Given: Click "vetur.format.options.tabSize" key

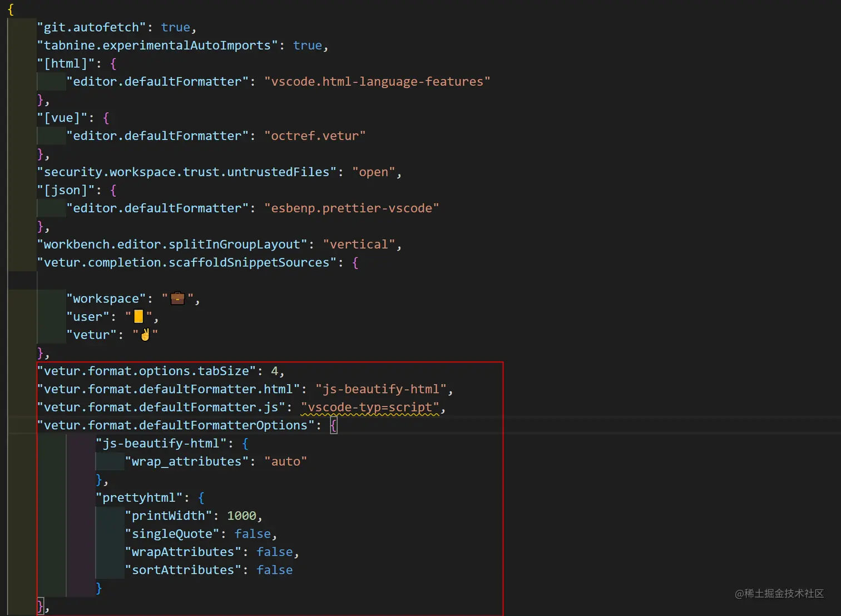Looking at the screenshot, I should 146,371.
